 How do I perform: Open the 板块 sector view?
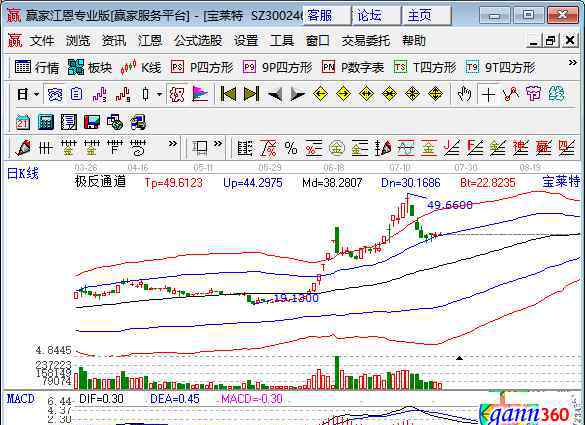click(90, 67)
